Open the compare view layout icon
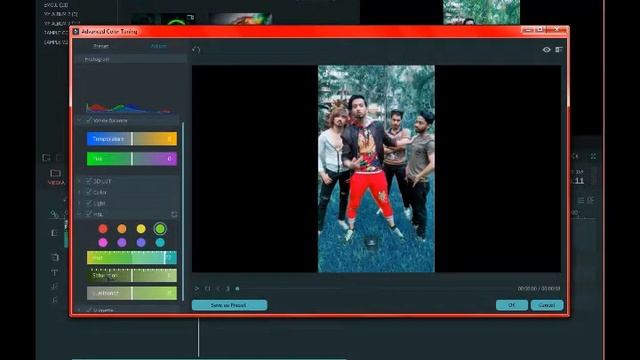Viewport: 640px width, 360px height. pos(559,50)
